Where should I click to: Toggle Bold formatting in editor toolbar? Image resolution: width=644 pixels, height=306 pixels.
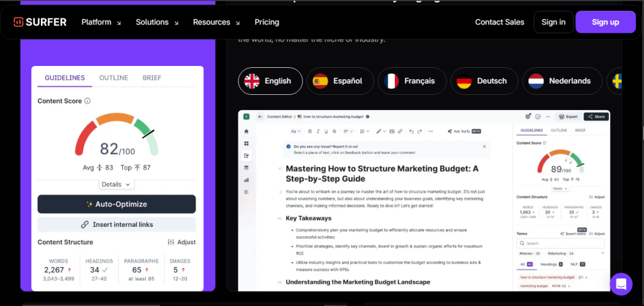pyautogui.click(x=310, y=132)
